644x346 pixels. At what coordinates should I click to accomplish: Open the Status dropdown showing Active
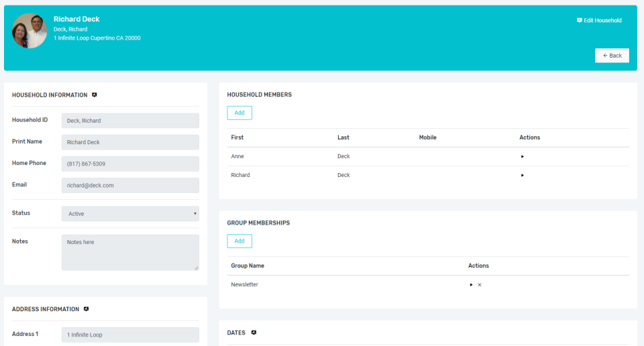click(130, 214)
